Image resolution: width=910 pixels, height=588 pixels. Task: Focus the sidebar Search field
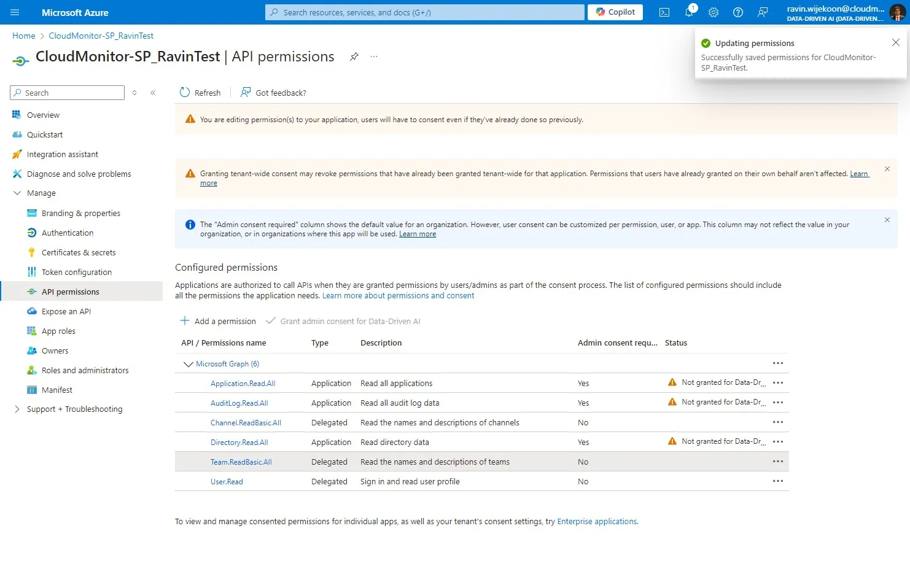click(x=67, y=93)
